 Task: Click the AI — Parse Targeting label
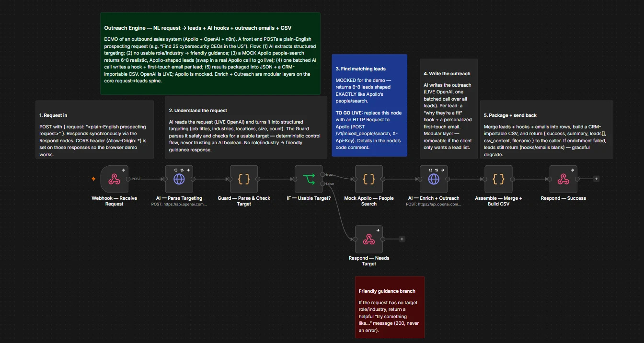coord(179,198)
